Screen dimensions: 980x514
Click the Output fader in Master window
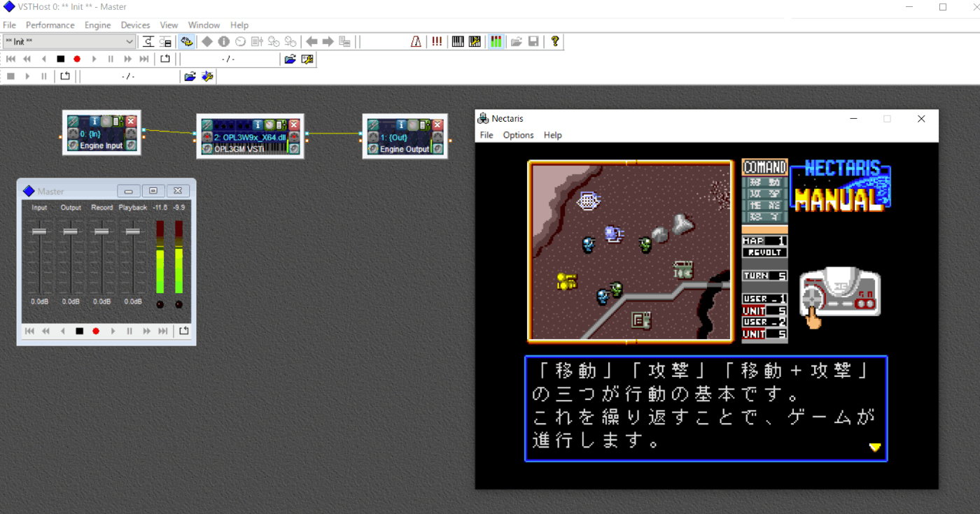point(71,231)
